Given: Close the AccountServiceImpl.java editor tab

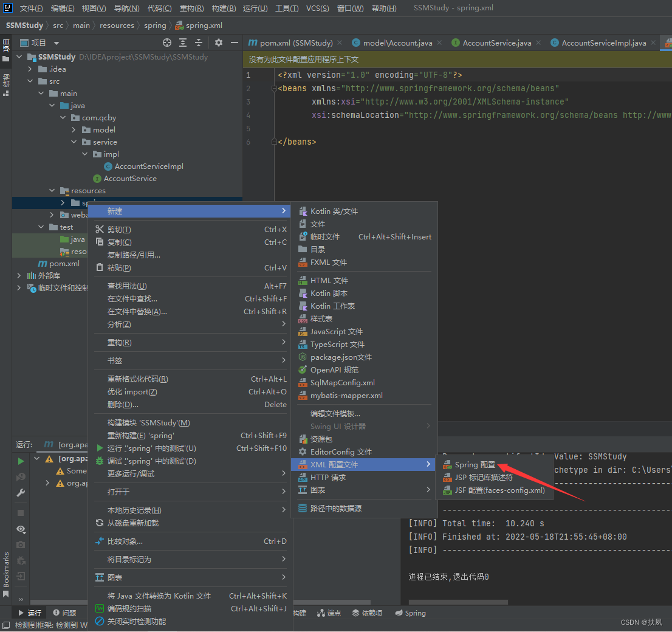Looking at the screenshot, I should (653, 43).
